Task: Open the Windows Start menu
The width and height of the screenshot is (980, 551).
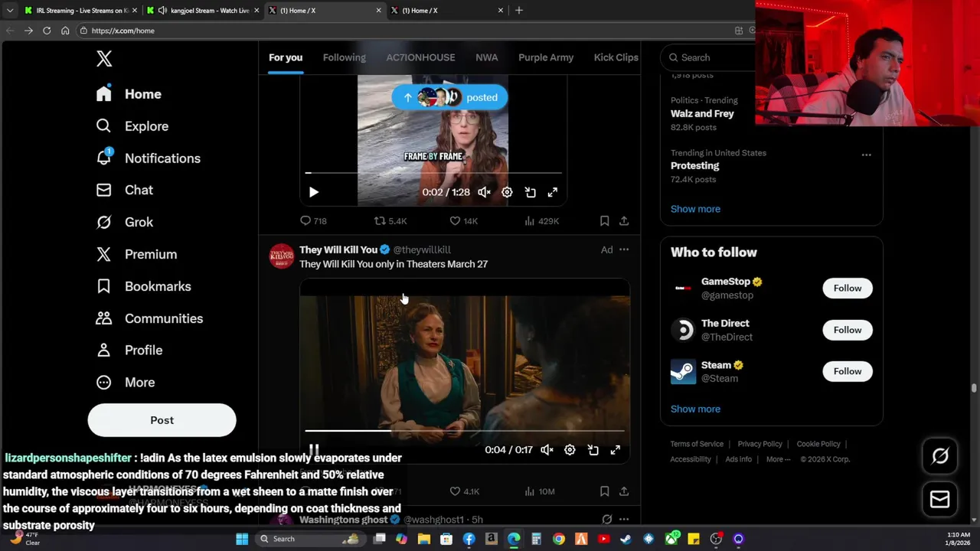Action: pos(242,539)
